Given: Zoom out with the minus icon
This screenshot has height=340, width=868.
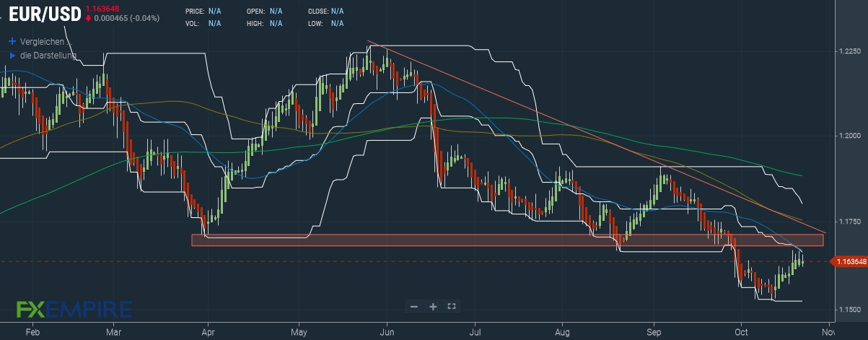Looking at the screenshot, I should click(414, 307).
